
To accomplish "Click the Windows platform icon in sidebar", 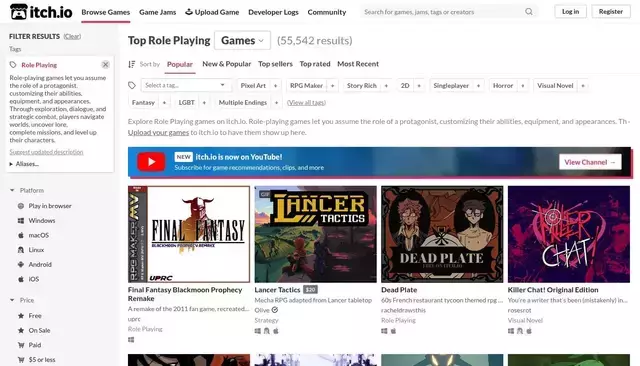I will pos(21,220).
